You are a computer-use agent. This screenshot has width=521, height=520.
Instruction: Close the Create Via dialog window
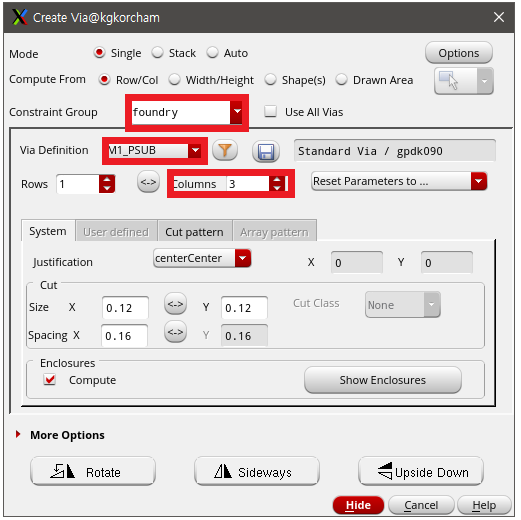click(499, 17)
